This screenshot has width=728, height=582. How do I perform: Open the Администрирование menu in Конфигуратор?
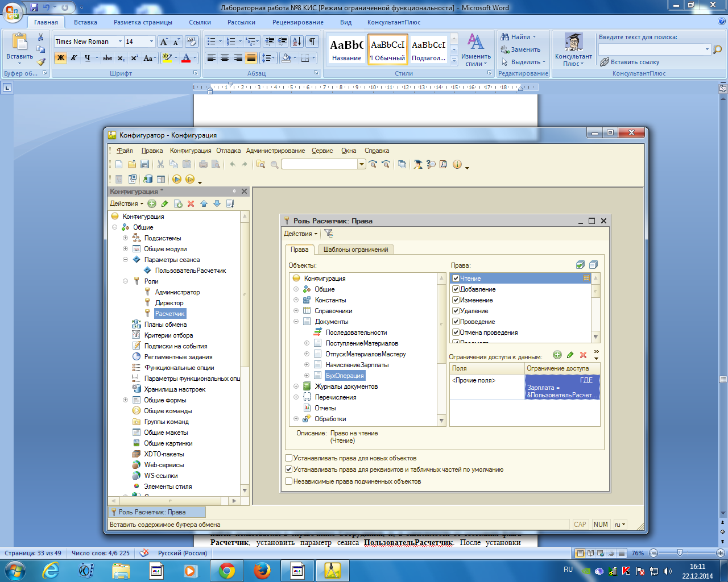click(x=276, y=151)
